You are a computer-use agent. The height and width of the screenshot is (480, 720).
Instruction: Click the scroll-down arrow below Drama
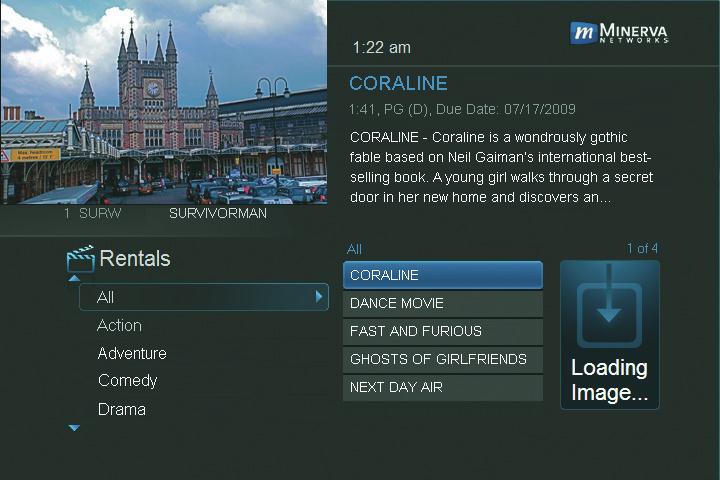point(74,428)
